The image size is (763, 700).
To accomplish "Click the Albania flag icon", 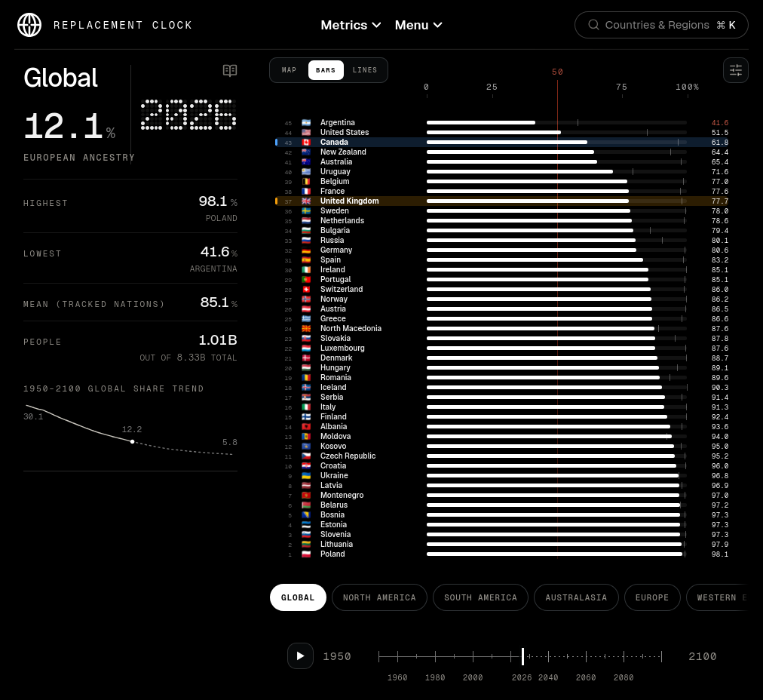I will (x=306, y=426).
